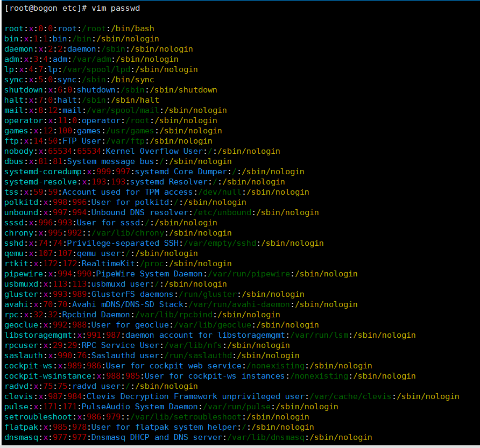Select the 'Clevis Decryption Framework' line
Viewport: 480px width, 448px height.
[232, 396]
